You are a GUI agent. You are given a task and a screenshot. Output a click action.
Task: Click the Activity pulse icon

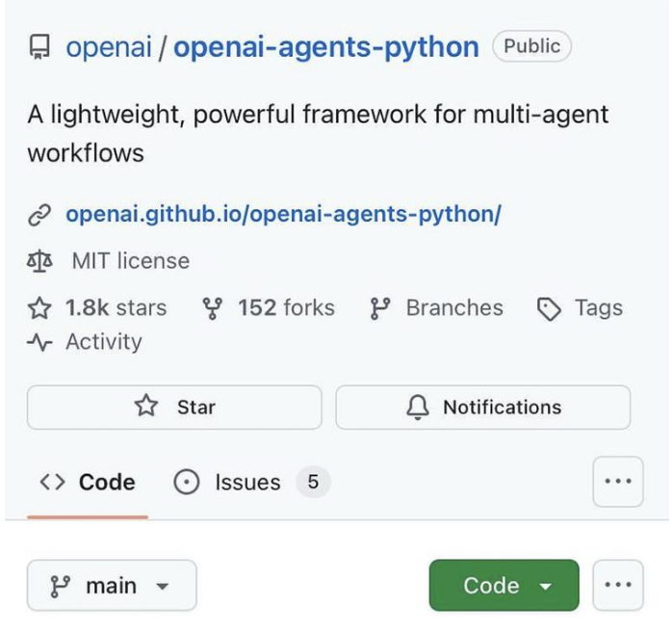[39, 342]
